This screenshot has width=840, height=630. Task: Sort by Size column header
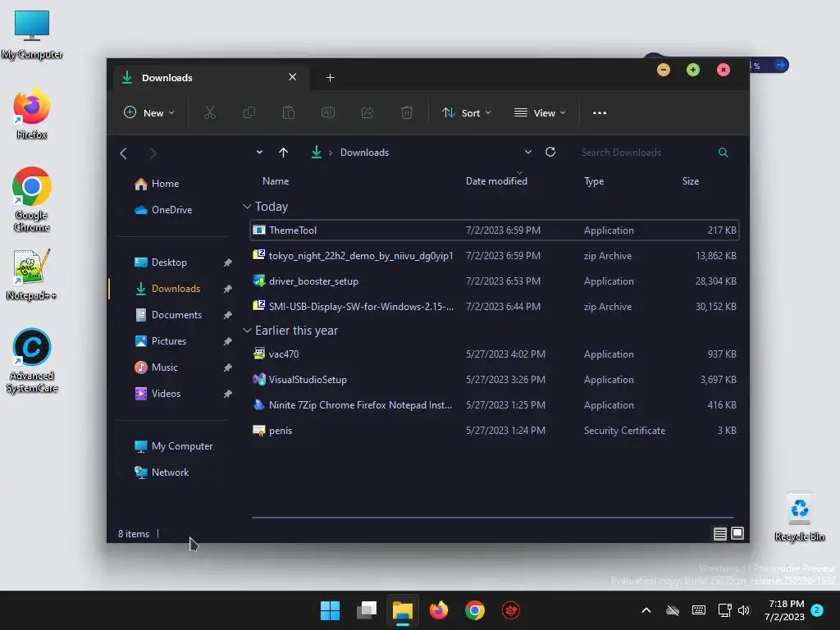coord(691,181)
